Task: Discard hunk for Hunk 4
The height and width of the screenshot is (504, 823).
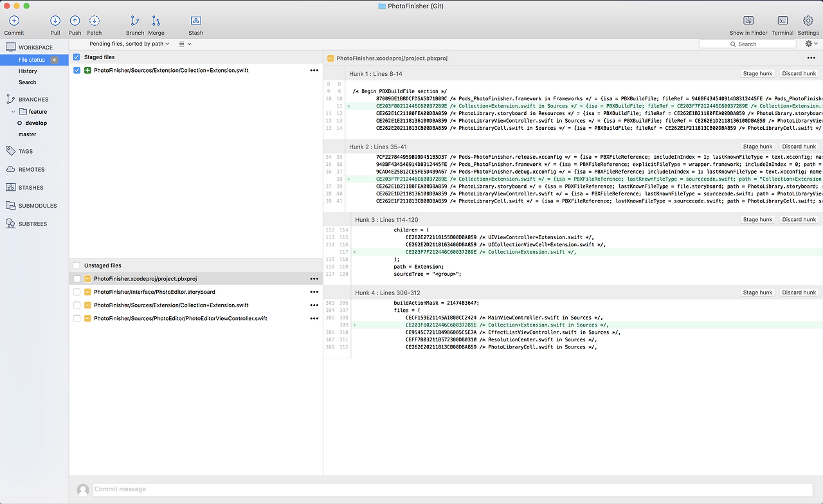Action: point(799,292)
